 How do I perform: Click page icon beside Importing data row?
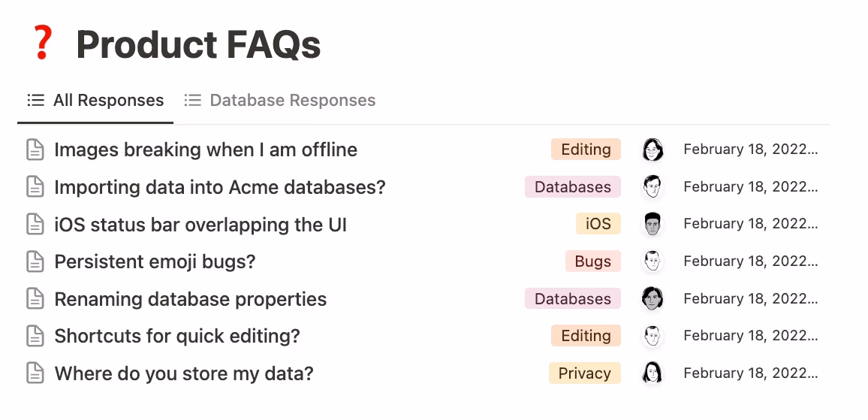[x=35, y=187]
